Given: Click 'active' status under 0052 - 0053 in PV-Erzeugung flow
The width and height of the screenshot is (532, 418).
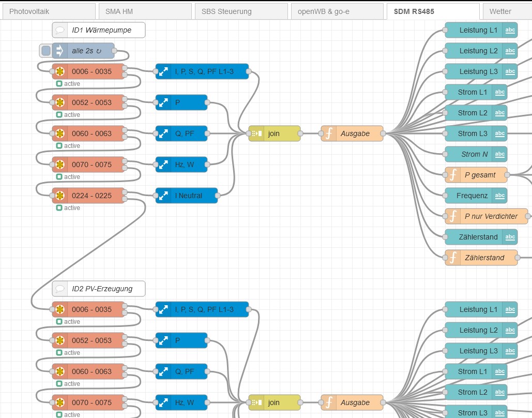Looking at the screenshot, I should pos(68,353).
